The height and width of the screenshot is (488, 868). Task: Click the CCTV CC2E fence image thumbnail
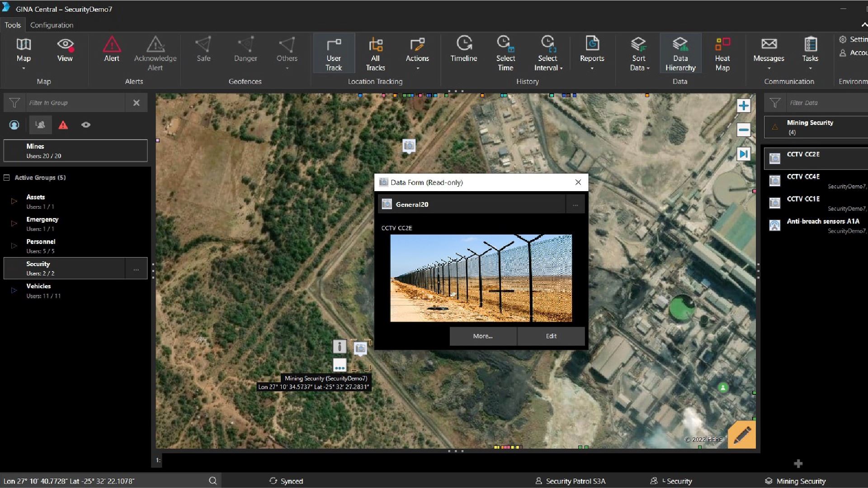(x=481, y=278)
